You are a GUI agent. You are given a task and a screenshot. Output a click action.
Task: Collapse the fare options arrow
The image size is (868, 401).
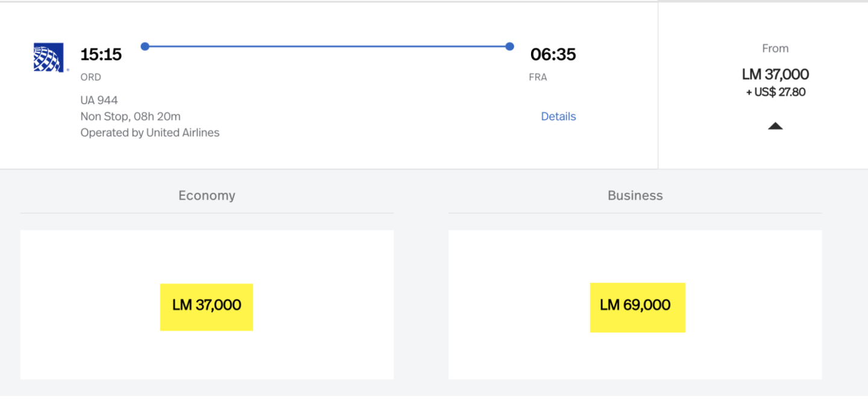[x=775, y=126]
